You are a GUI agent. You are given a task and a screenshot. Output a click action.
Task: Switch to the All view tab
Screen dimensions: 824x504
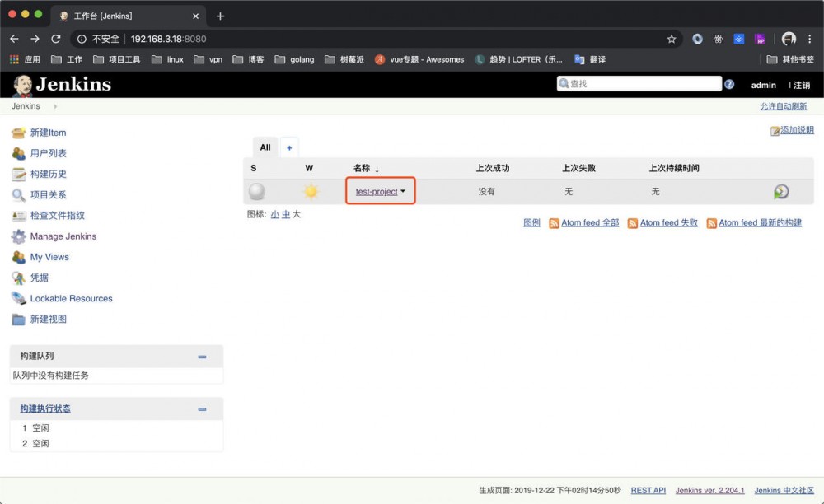[265, 147]
